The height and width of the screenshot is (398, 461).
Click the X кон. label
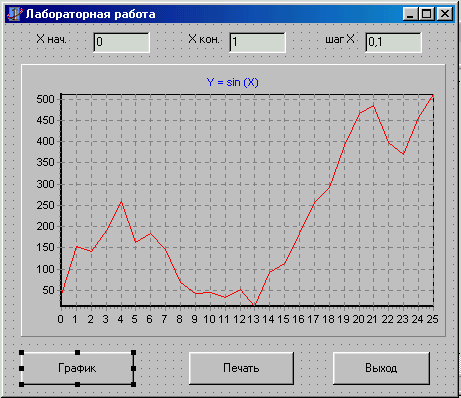coord(204,39)
